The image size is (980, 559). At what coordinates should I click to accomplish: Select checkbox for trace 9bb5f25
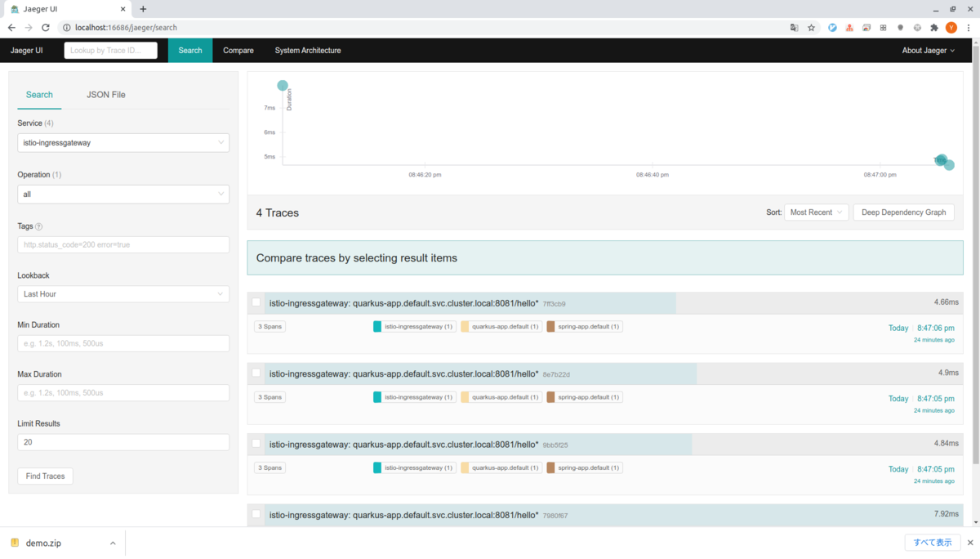coord(256,443)
